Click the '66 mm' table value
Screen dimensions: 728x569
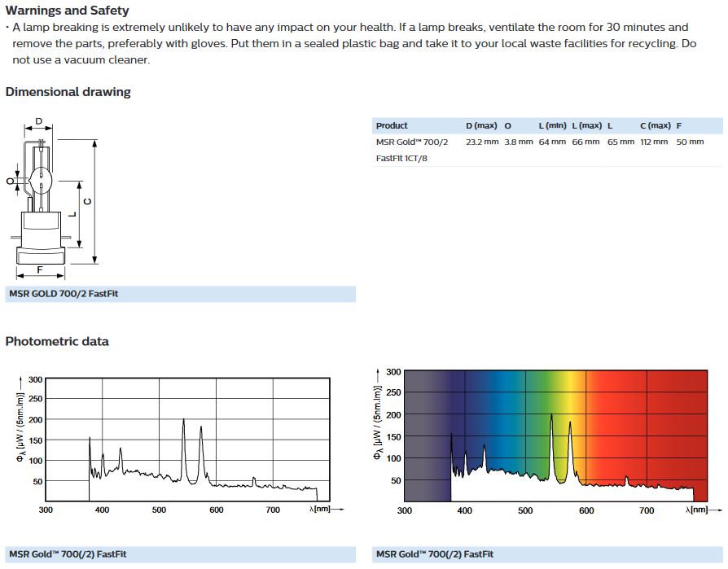click(585, 142)
